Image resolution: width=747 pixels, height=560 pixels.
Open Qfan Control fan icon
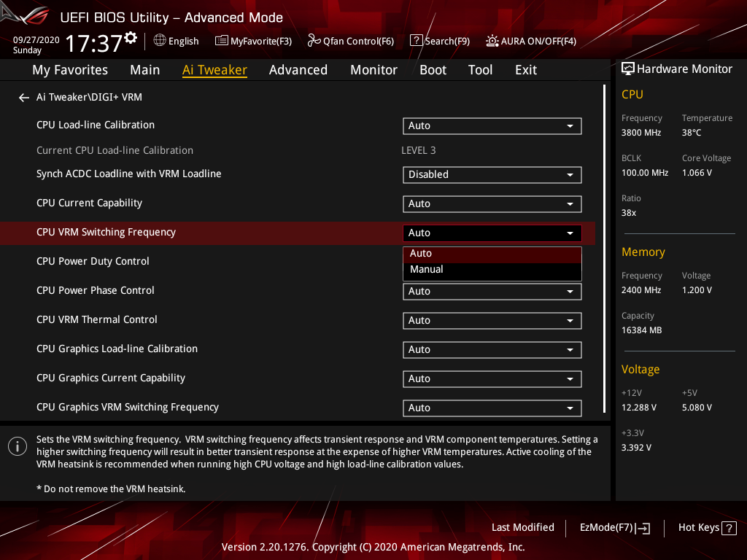314,41
